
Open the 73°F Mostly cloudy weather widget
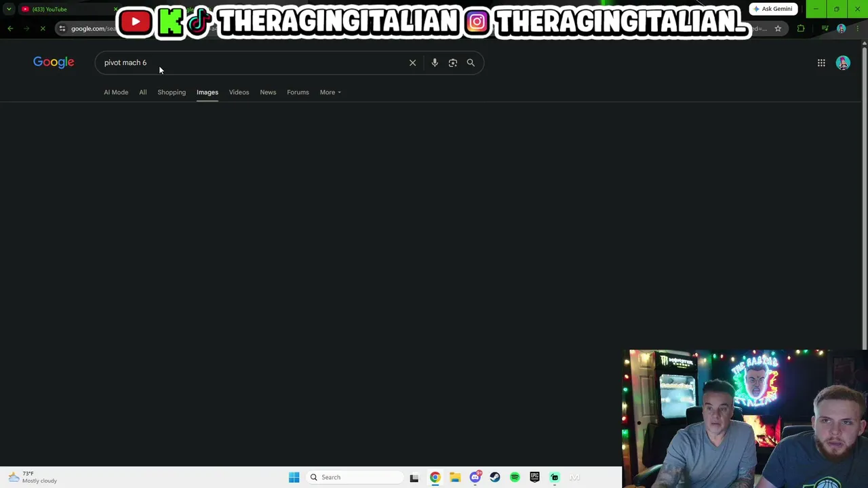[x=33, y=477]
